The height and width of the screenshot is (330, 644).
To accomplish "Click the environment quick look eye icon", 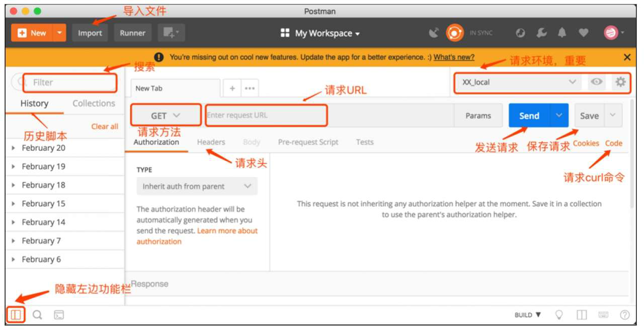I will pos(597,82).
